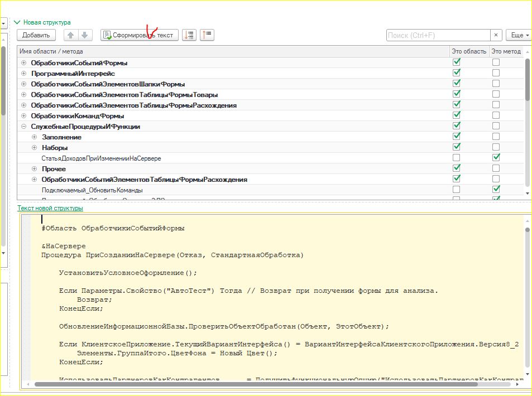
Task: Uncheck Это область for the ОбработчикиСобытийФормы row
Action: click(457, 62)
